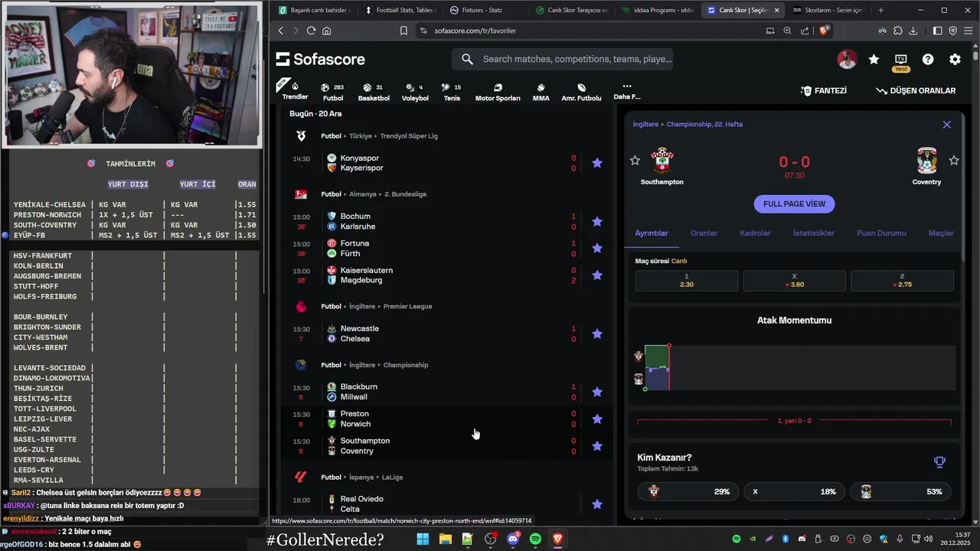Viewport: 980px width, 551px height.
Task: Favorite Southampton team in match panel
Action: click(635, 160)
